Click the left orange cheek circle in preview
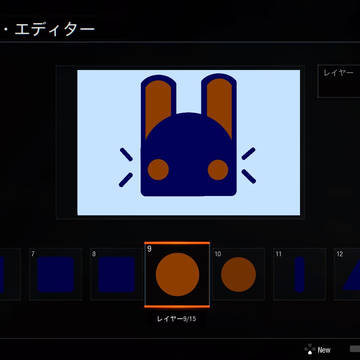Image resolution: width=360 pixels, height=360 pixels. click(158, 170)
